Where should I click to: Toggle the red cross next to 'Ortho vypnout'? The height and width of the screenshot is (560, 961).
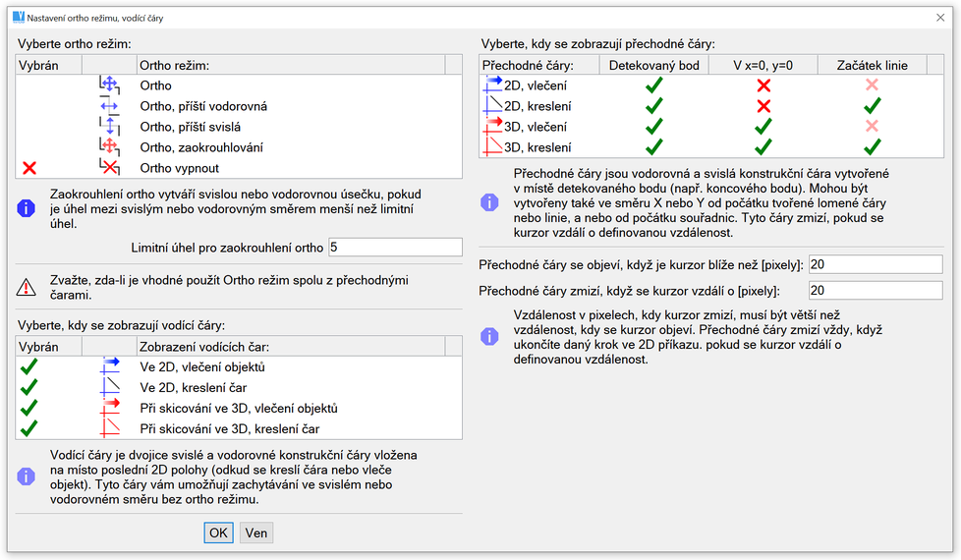pos(29,168)
